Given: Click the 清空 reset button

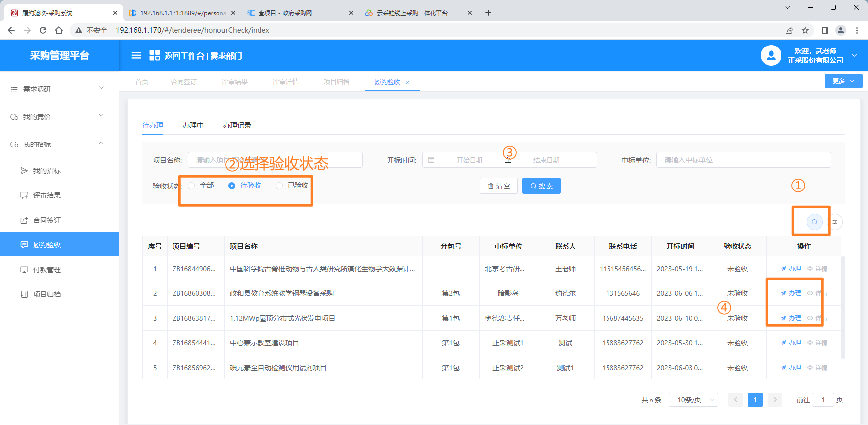Looking at the screenshot, I should tap(498, 186).
